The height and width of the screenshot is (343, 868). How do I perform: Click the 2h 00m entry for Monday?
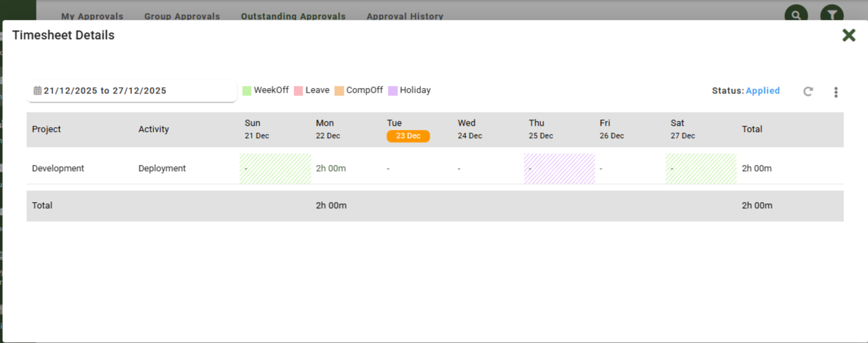331,168
